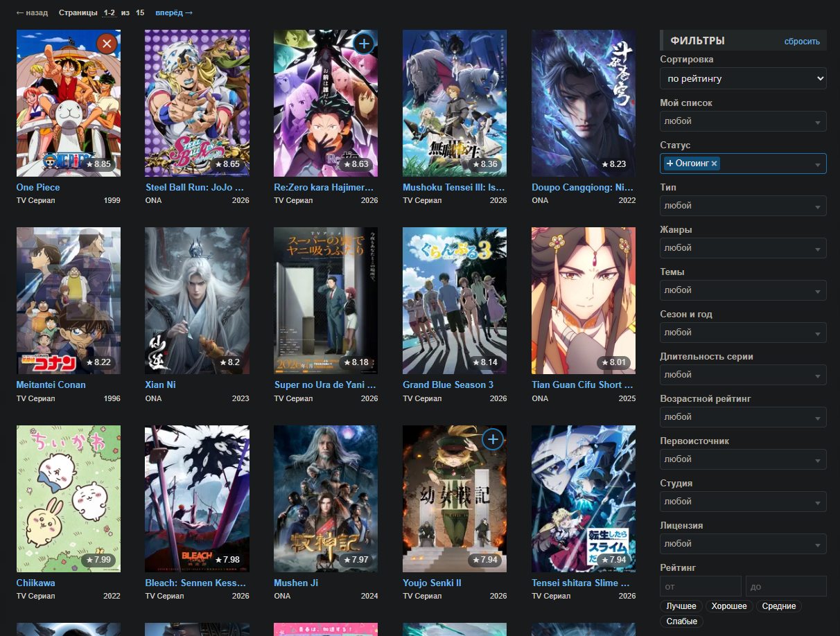Click the Meitantei Conan title link
840x636 pixels.
coord(51,385)
